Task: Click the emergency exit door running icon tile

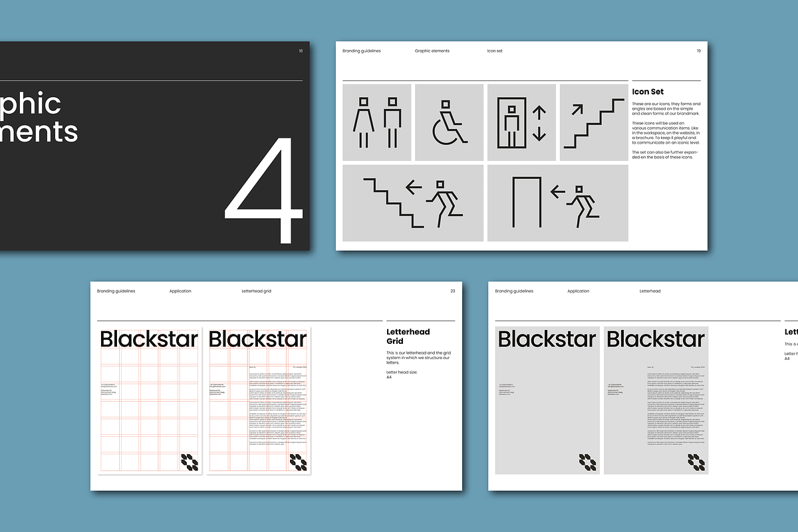Action: [x=558, y=203]
